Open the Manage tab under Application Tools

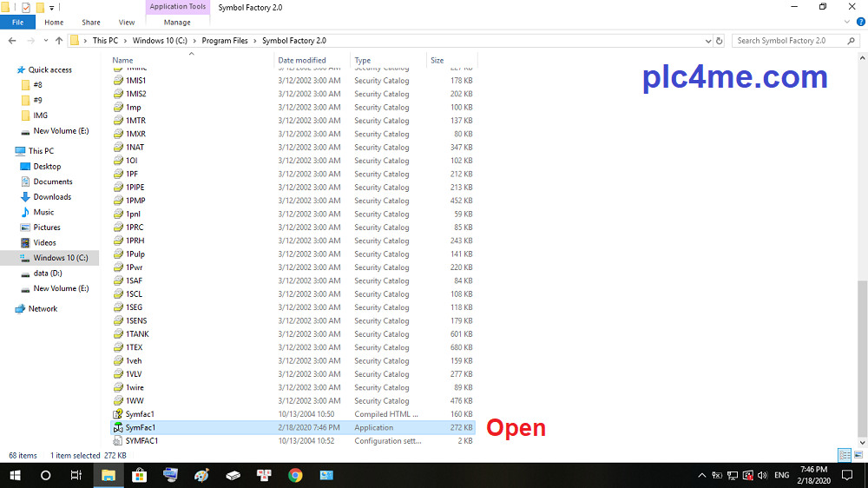click(177, 23)
